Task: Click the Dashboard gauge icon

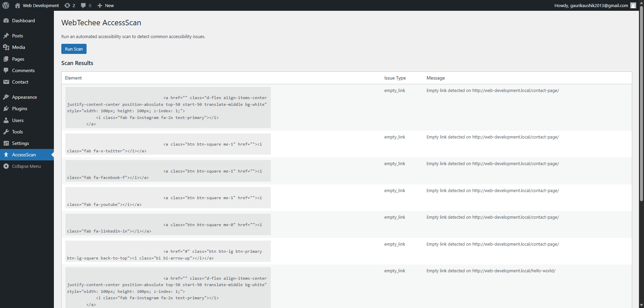Action: pos(6,21)
